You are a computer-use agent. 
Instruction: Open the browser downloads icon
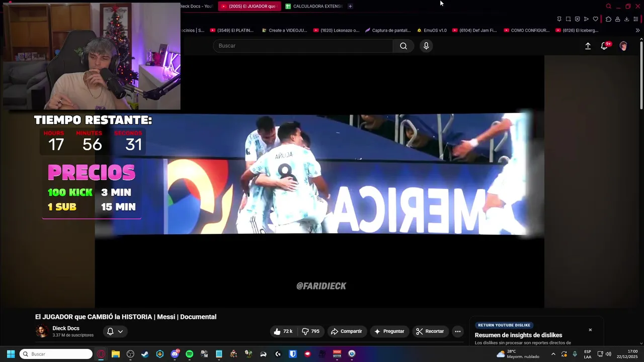(x=626, y=19)
